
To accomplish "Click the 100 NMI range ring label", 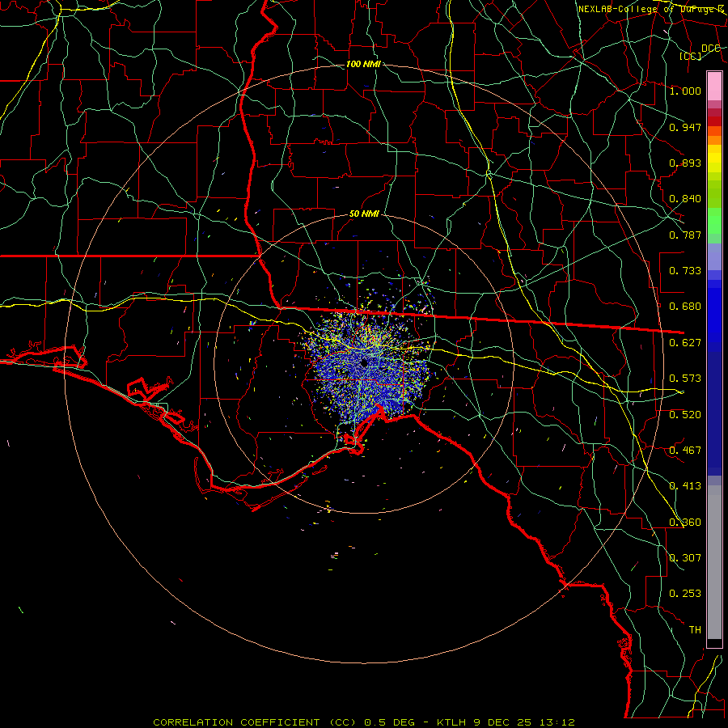I will pyautogui.click(x=363, y=64).
